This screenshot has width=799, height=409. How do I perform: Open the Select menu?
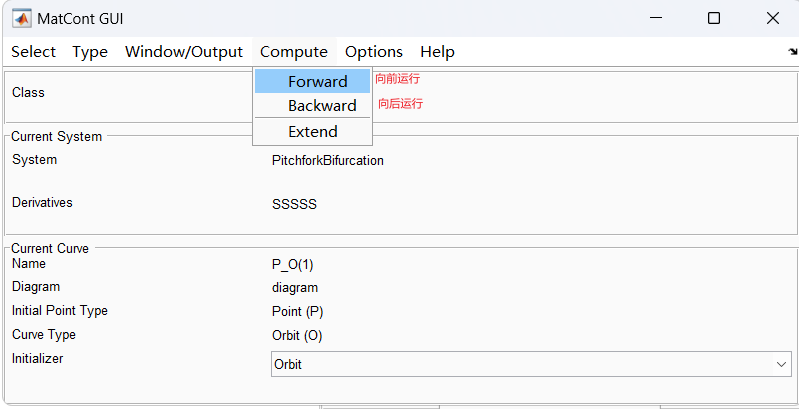[x=34, y=52]
